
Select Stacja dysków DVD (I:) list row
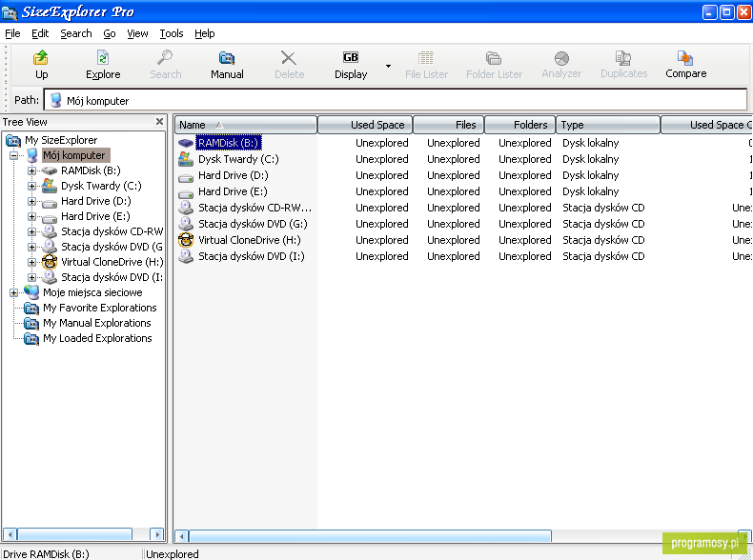[x=252, y=257]
